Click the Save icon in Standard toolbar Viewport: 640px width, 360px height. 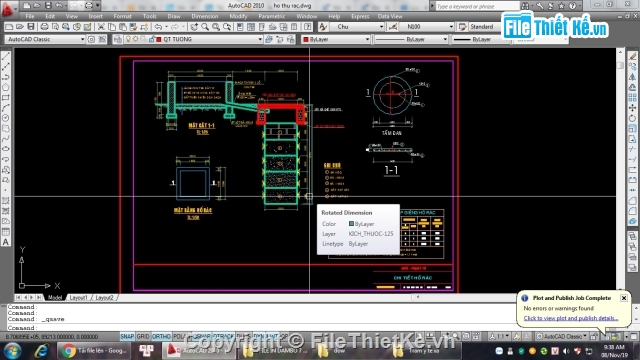31,27
